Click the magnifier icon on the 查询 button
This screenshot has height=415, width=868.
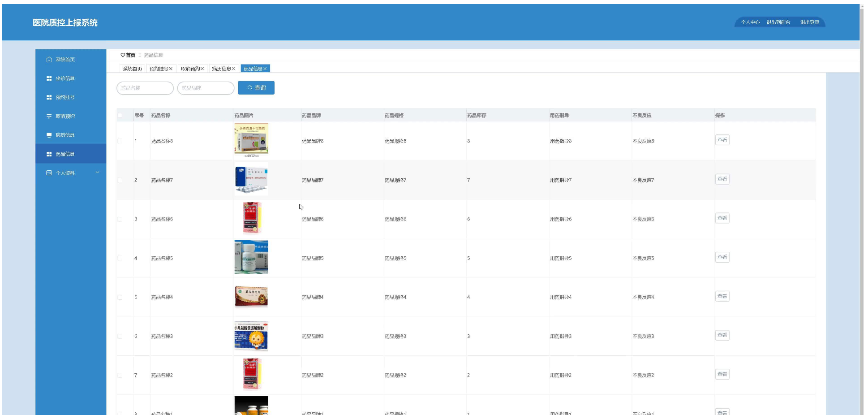point(250,88)
